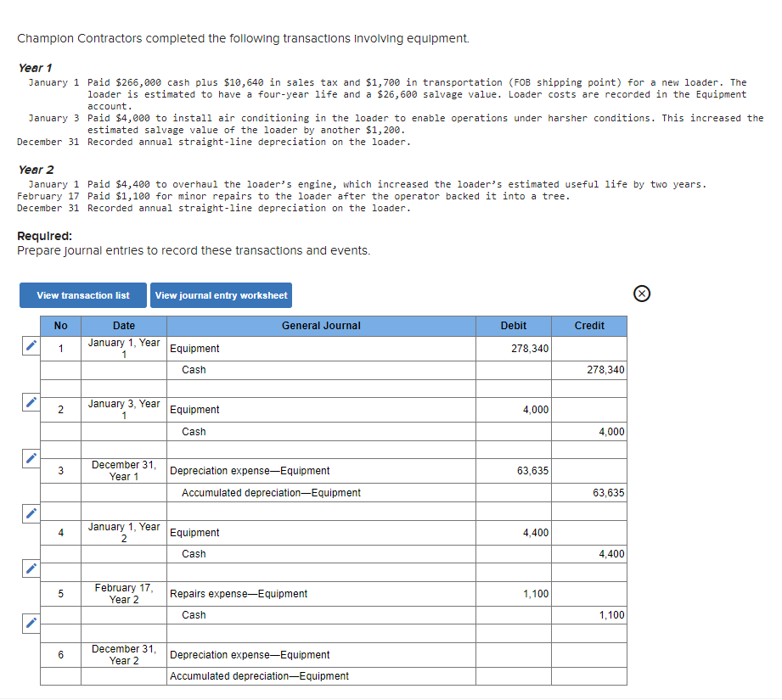Screen dimensions: 782x700
Task: Click the date January 3, Year 1
Action: click(x=124, y=410)
